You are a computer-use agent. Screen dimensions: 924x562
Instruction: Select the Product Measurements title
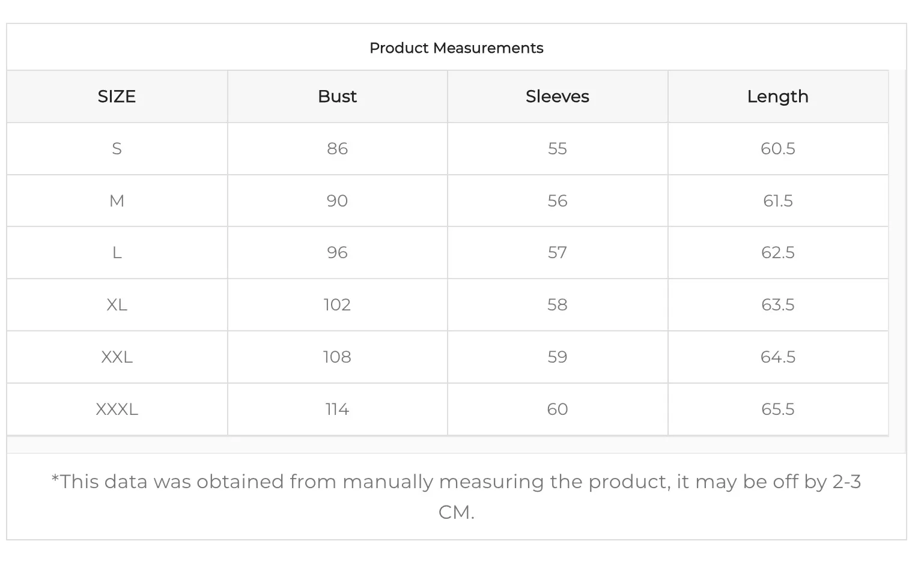pyautogui.click(x=456, y=48)
